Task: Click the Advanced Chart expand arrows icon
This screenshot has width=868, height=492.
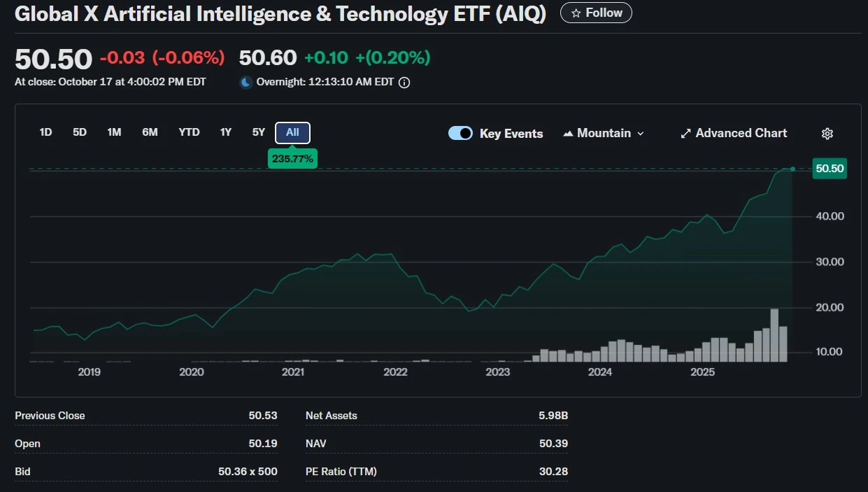Action: pyautogui.click(x=685, y=134)
